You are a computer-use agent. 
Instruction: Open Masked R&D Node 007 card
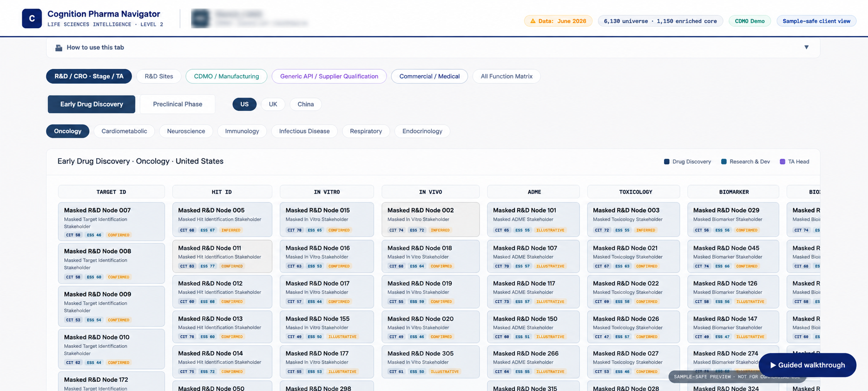(112, 222)
